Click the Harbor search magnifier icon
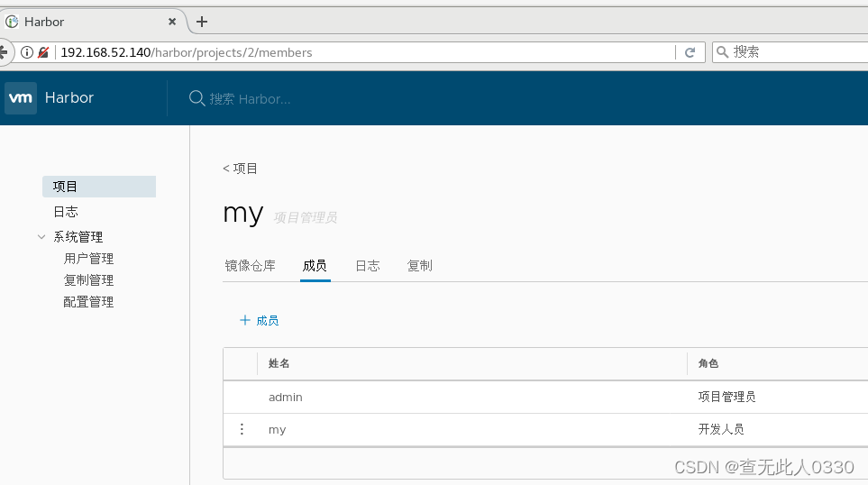Viewport: 868px width, 485px height. coord(196,98)
